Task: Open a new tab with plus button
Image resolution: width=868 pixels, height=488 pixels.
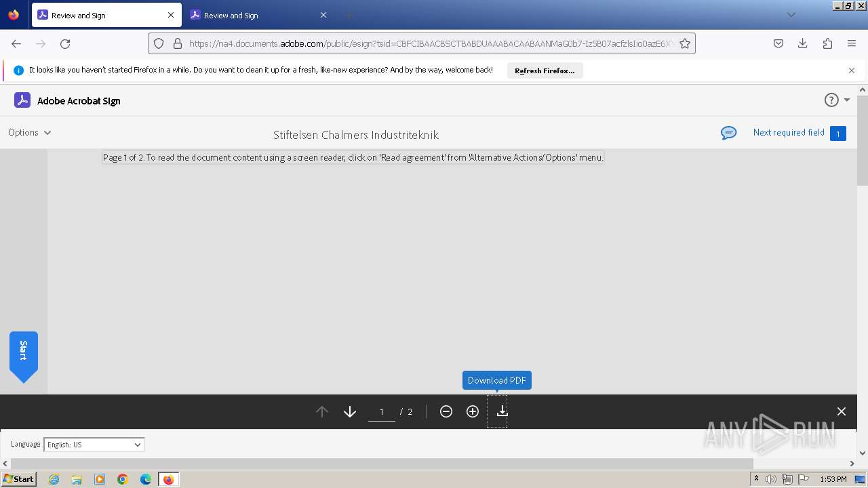Action: [x=349, y=15]
